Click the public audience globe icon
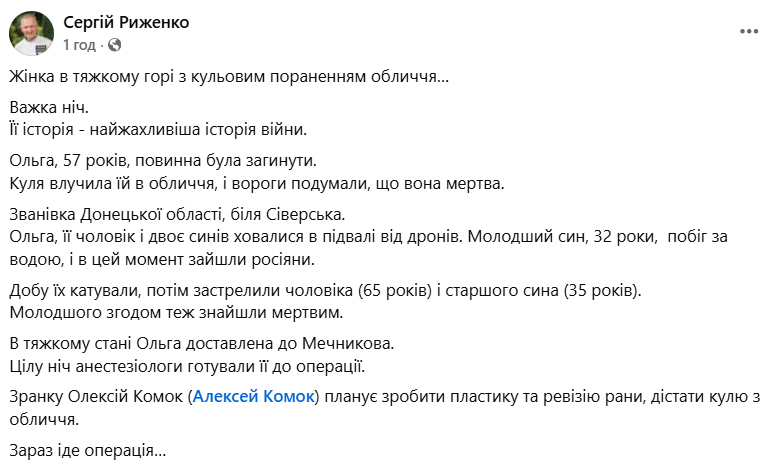Image resolution: width=777 pixels, height=466 pixels. click(114, 45)
